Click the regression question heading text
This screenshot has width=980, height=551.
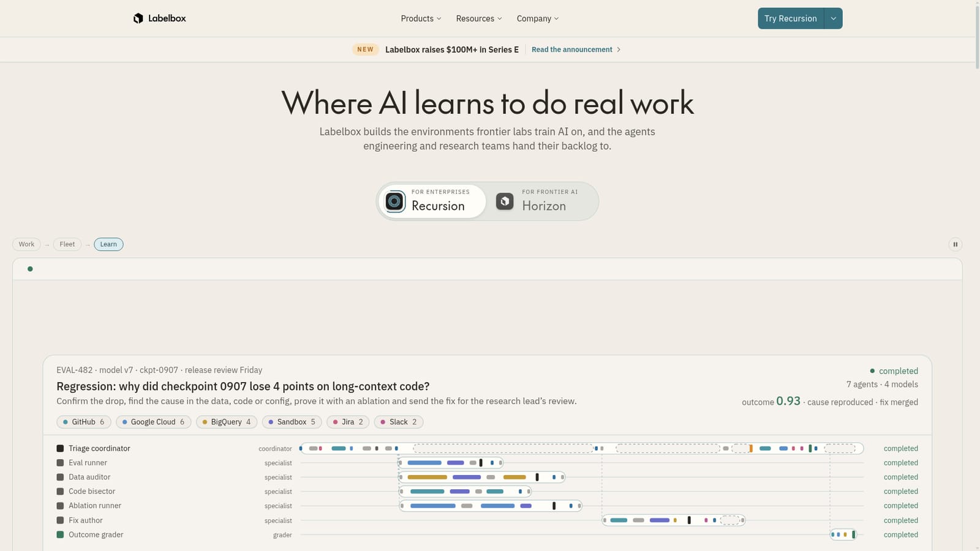click(x=243, y=386)
